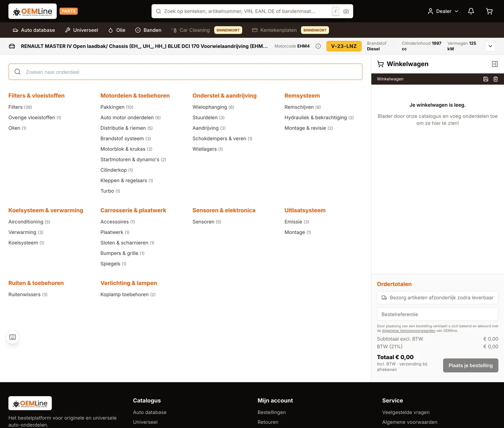The width and height of the screenshot is (504, 428).
Task: Open Filters (38) category
Action: (20, 107)
